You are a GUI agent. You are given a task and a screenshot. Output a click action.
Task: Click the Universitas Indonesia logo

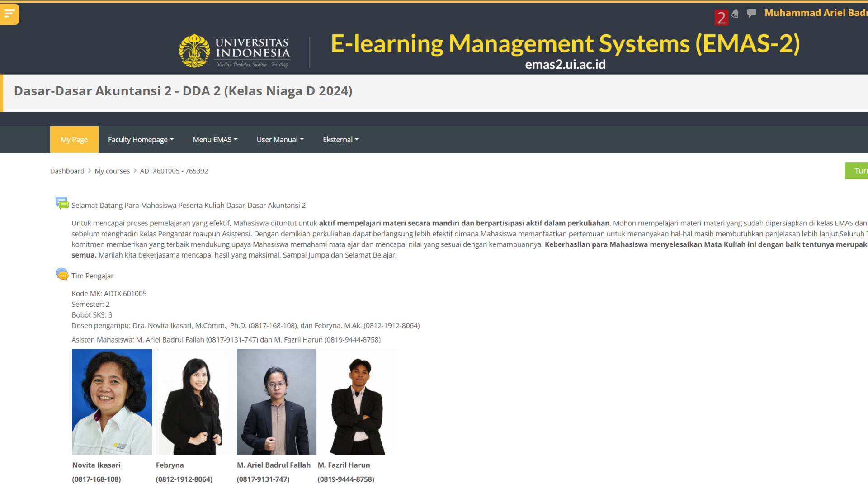coord(234,51)
